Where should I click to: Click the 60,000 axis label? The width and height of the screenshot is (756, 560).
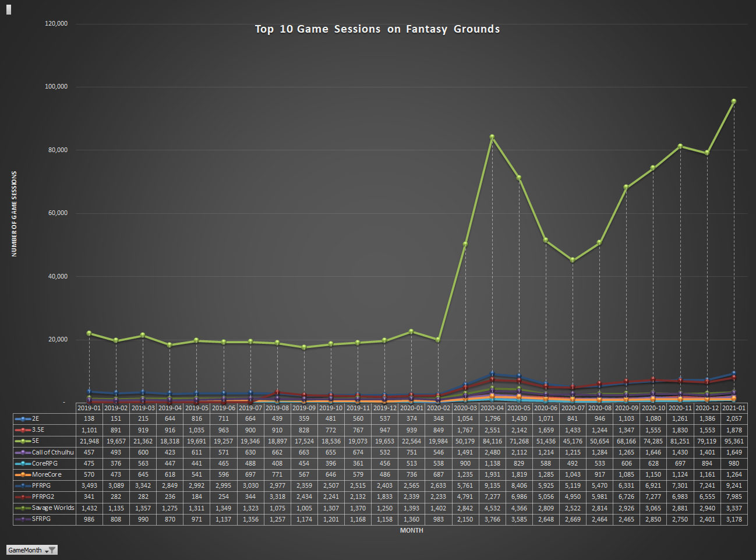58,213
